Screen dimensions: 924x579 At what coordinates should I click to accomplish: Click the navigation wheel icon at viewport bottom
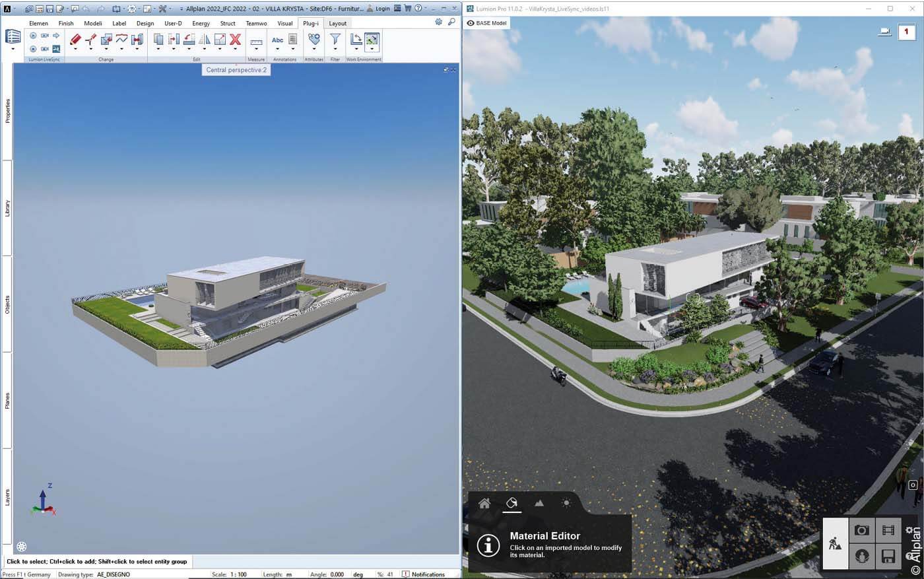pos(22,547)
